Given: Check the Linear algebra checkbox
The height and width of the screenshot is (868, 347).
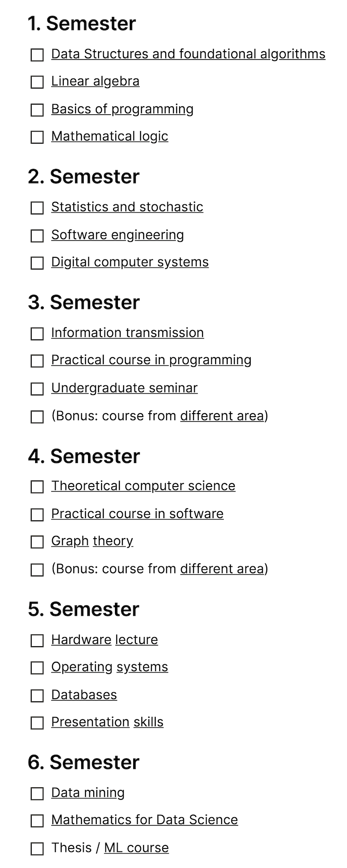Looking at the screenshot, I should pos(37,82).
